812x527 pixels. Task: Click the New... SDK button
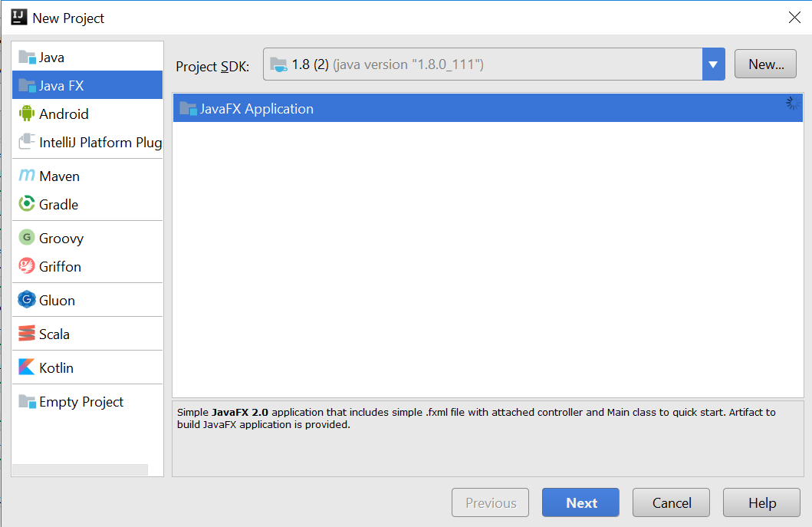(765, 64)
